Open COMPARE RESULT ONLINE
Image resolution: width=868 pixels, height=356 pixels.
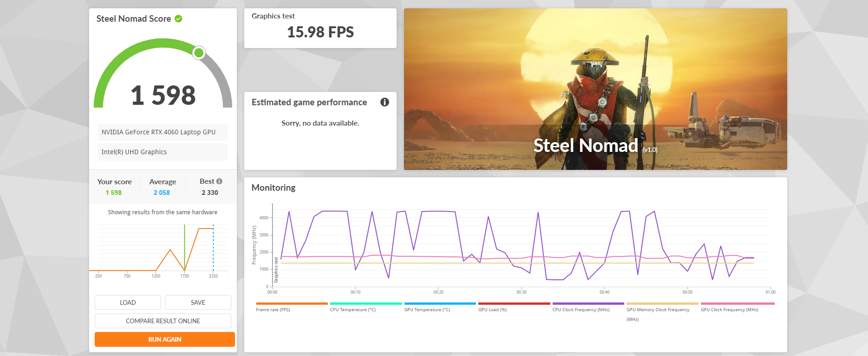click(163, 321)
